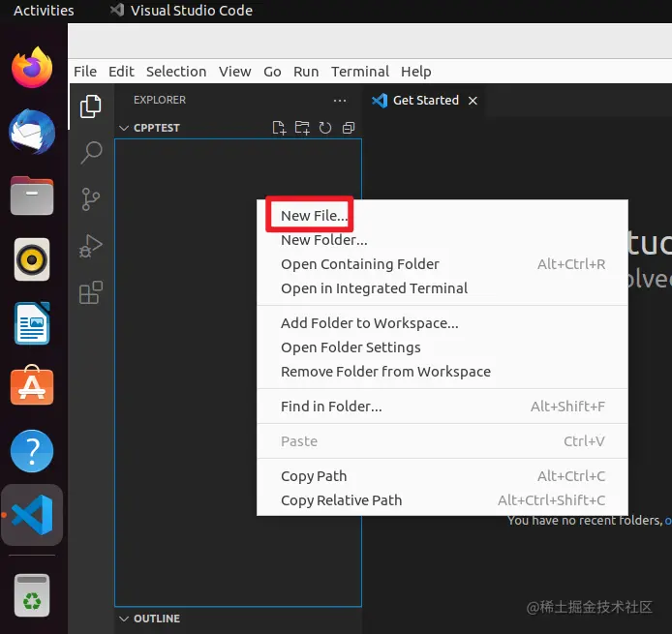
Task: Select New File... from context menu
Action: pos(314,216)
